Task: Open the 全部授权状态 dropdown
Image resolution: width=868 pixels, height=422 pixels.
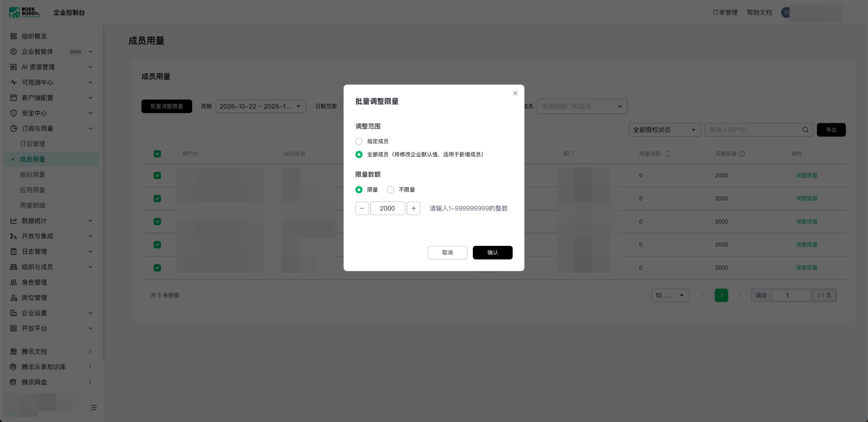Action: click(665, 130)
